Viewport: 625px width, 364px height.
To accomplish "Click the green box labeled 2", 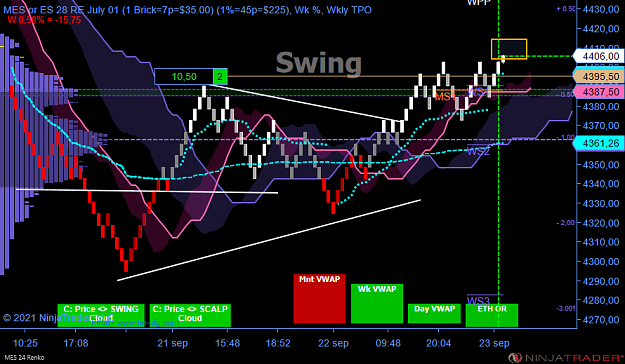I will [x=220, y=77].
